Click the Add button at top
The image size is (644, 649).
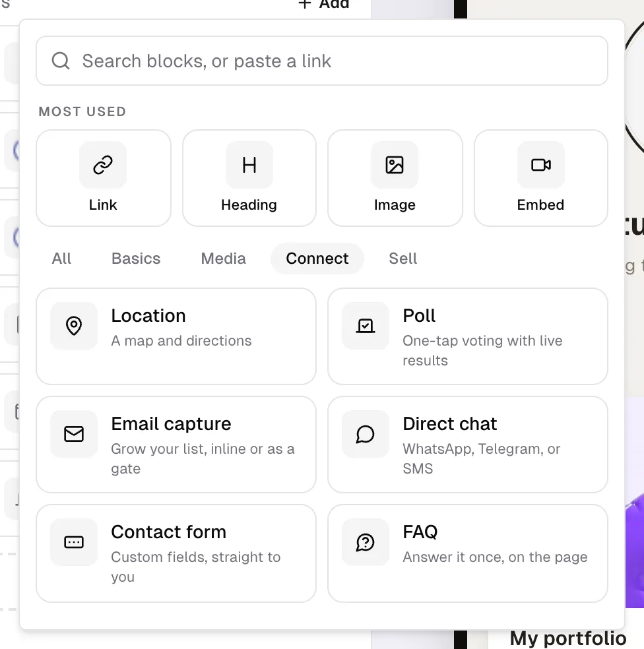click(x=323, y=5)
